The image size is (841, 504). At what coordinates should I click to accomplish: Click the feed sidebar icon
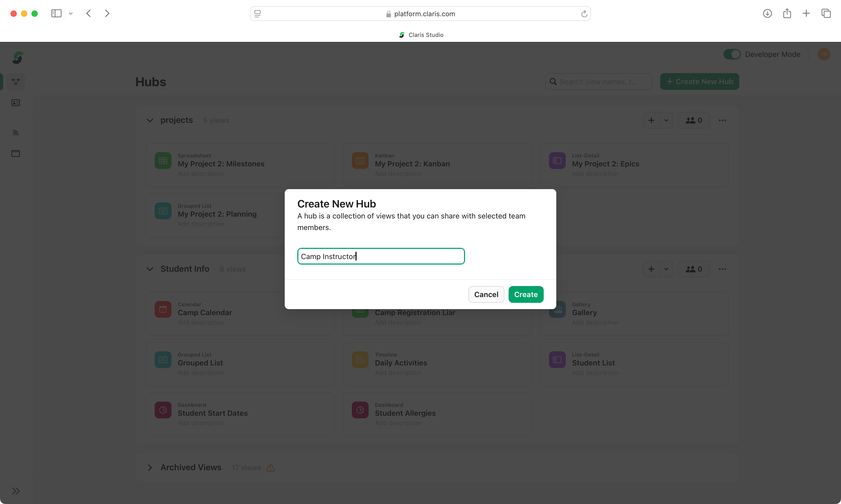[16, 133]
